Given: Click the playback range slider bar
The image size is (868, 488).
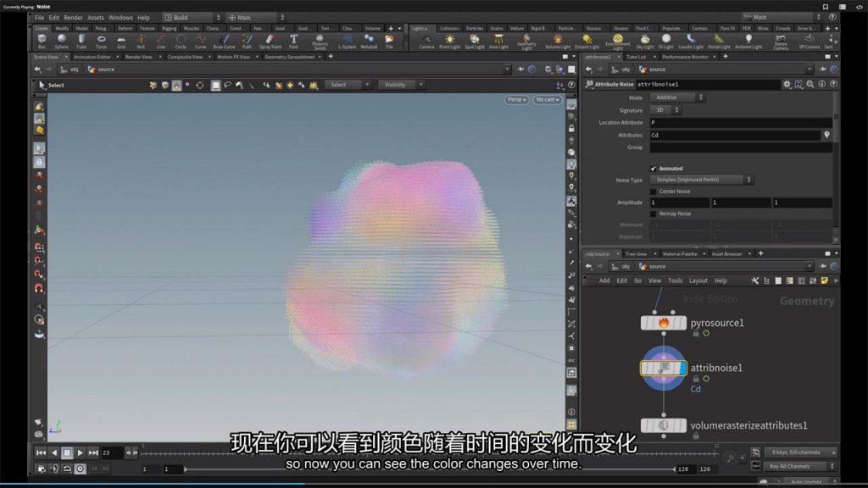Looking at the screenshot, I should point(430,469).
